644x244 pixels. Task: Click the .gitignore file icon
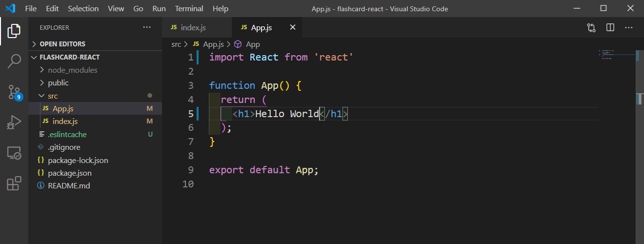click(41, 147)
